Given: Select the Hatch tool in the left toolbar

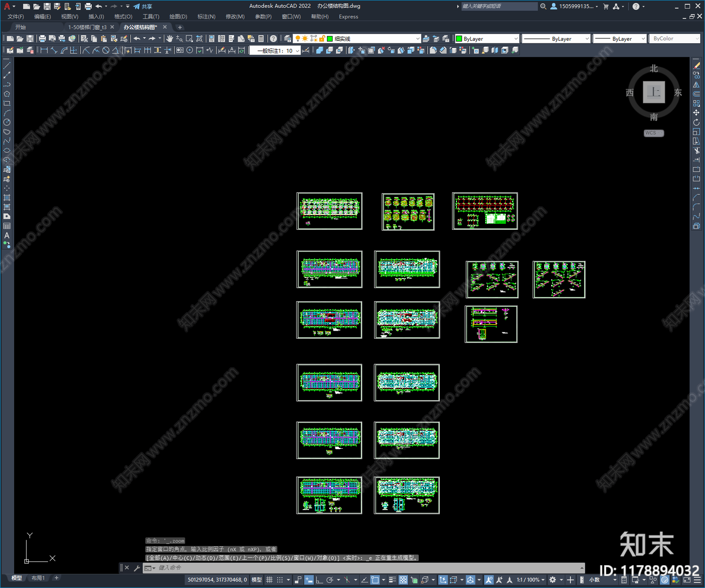Looking at the screenshot, I should (7, 198).
